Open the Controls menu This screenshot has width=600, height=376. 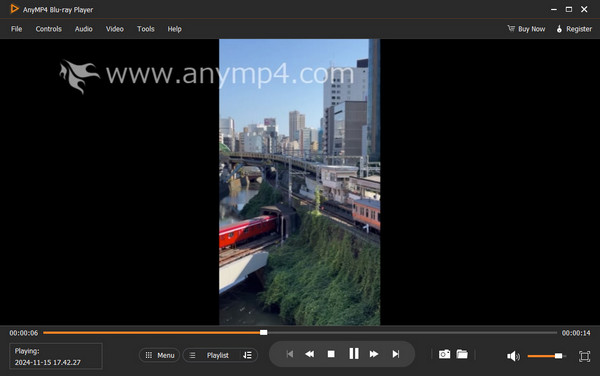click(49, 29)
